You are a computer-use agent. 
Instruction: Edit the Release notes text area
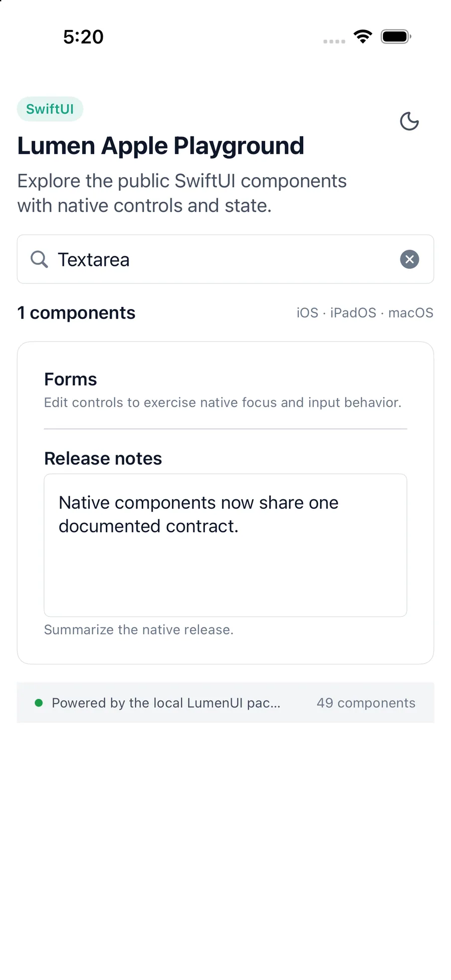tap(225, 545)
